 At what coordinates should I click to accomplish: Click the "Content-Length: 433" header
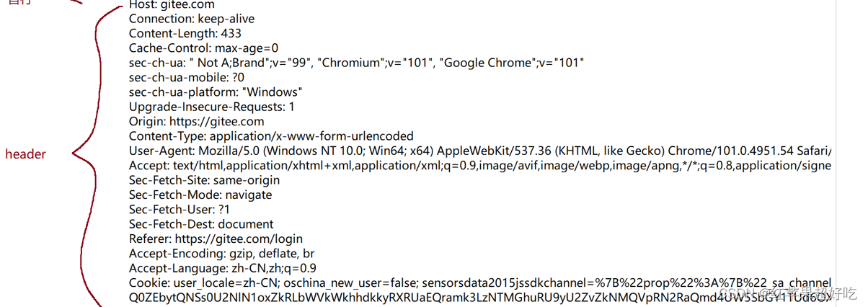[185, 33]
